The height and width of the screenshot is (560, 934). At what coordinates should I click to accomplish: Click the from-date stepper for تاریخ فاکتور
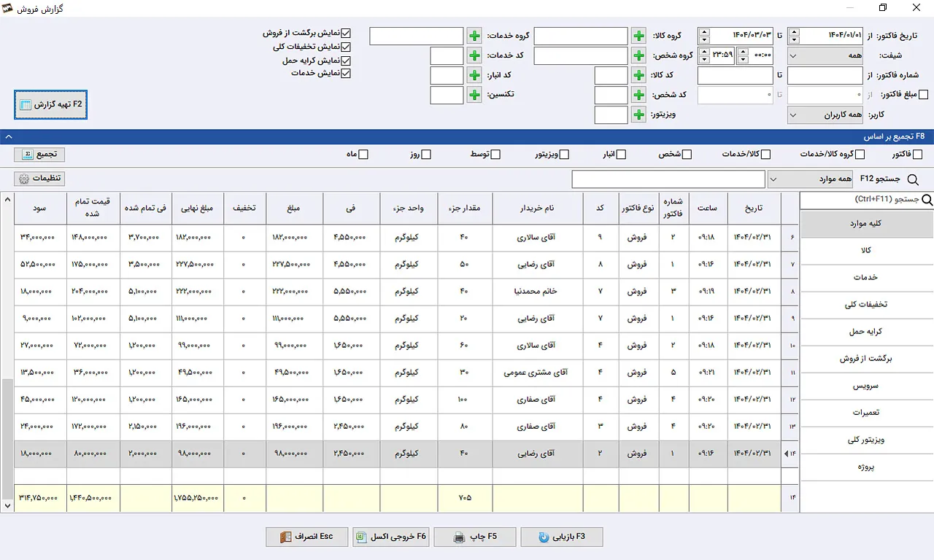tap(795, 36)
